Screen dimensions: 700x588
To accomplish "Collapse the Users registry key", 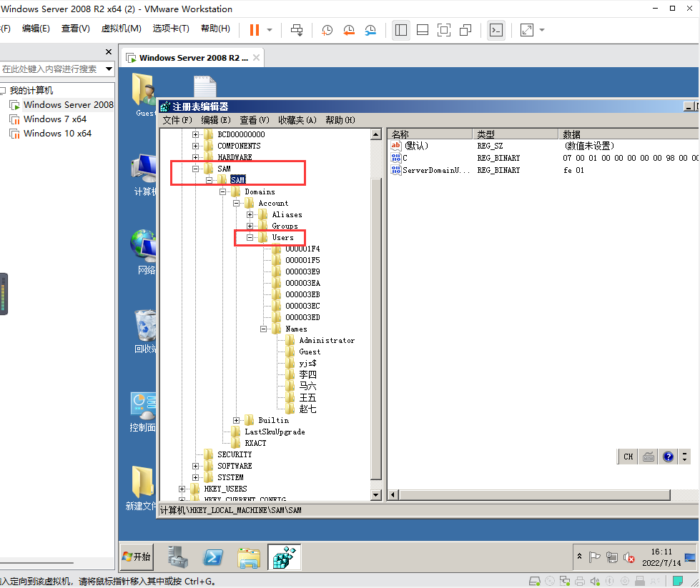I will (250, 238).
